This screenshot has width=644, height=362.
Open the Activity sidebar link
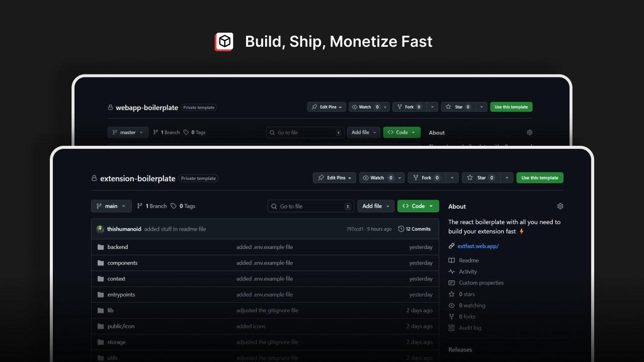pos(468,271)
